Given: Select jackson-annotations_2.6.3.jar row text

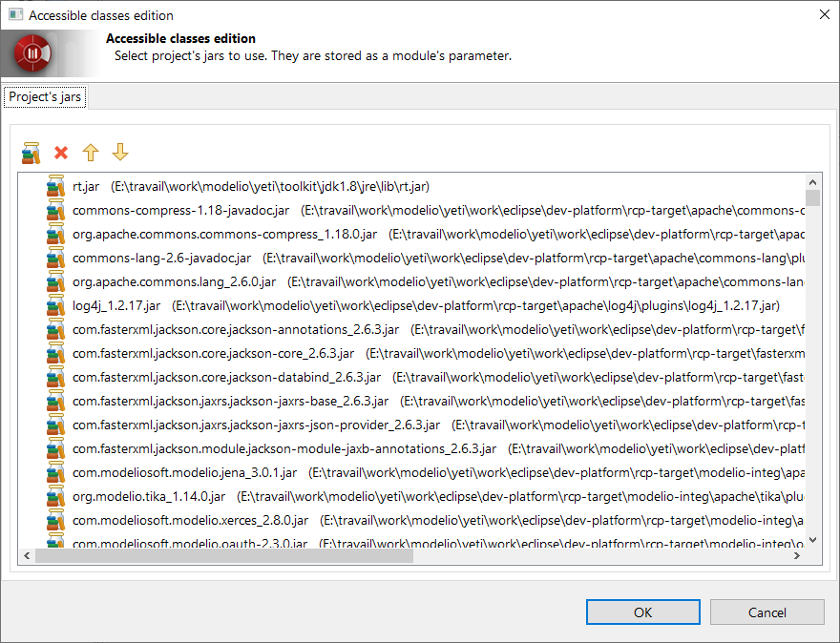Looking at the screenshot, I should [438, 329].
